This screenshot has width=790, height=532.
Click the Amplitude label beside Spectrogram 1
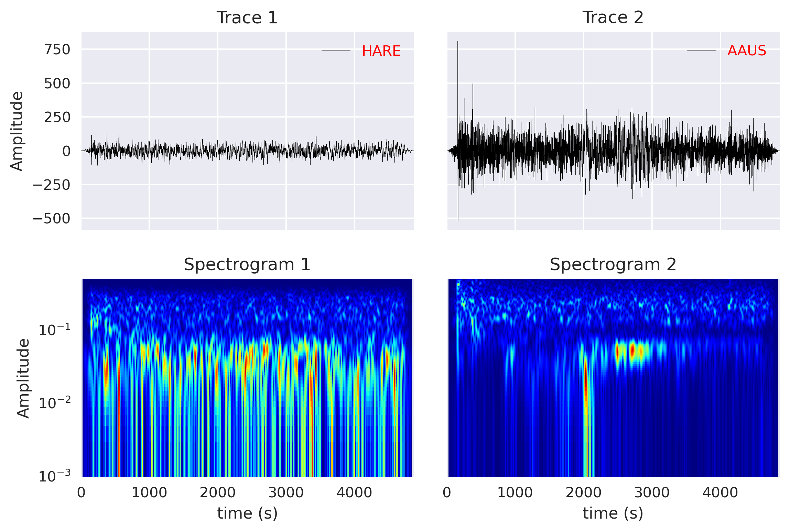(23, 378)
